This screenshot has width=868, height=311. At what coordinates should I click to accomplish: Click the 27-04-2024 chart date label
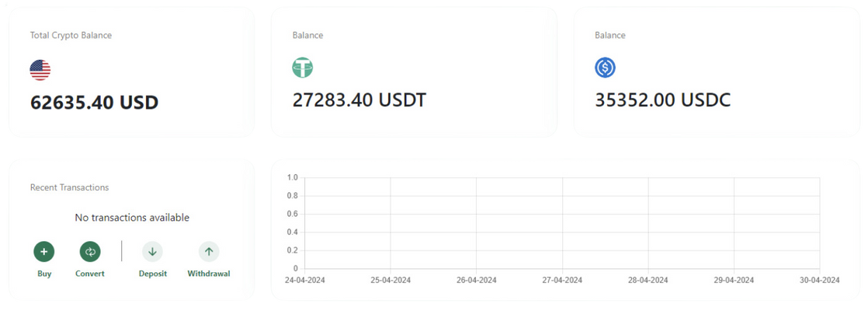[x=562, y=280]
